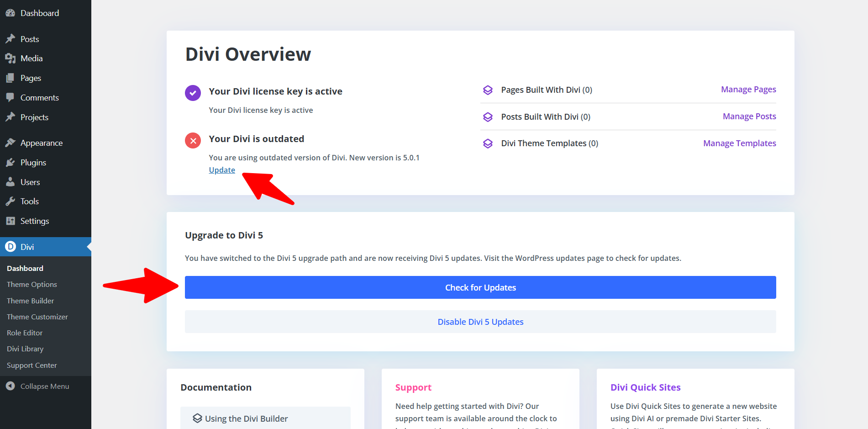Go to Divi Library in sidebar
Screen dimensions: 868x429
coord(25,349)
